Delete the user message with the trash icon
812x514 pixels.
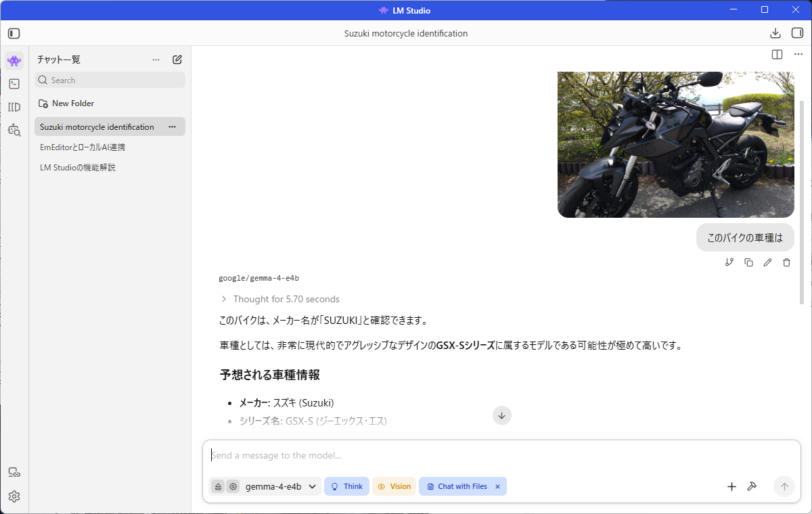[x=786, y=262]
